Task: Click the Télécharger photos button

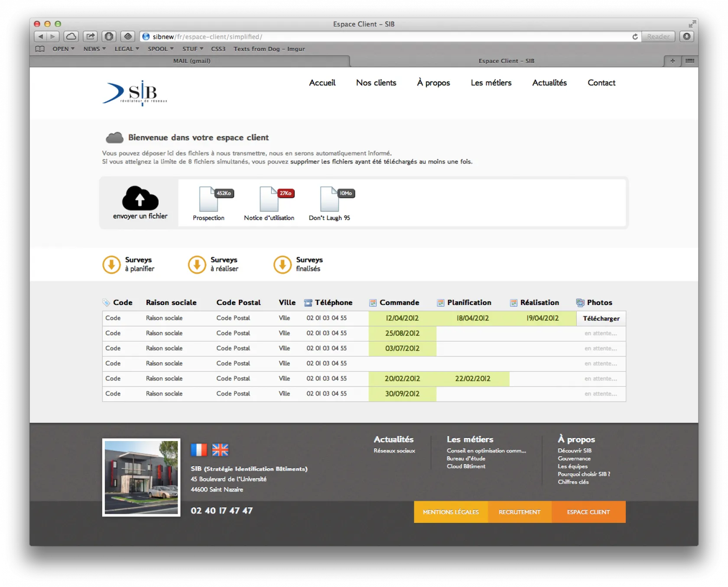Action: click(x=601, y=318)
